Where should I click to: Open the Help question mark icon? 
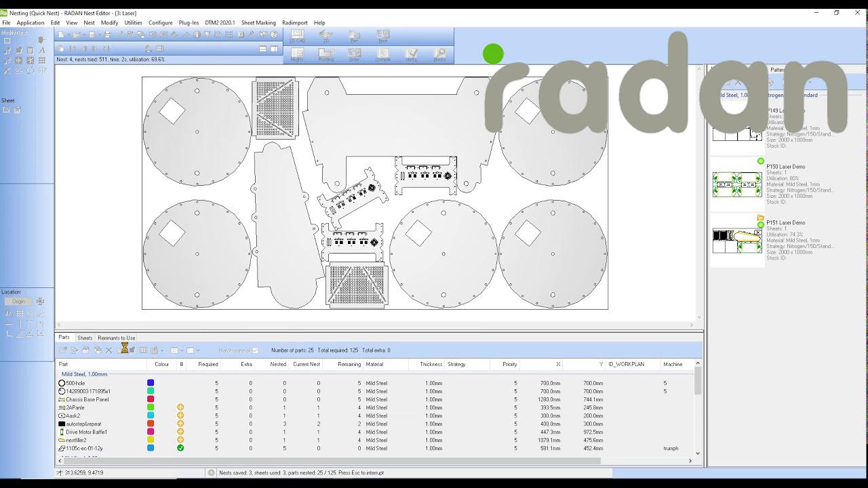[x=274, y=35]
